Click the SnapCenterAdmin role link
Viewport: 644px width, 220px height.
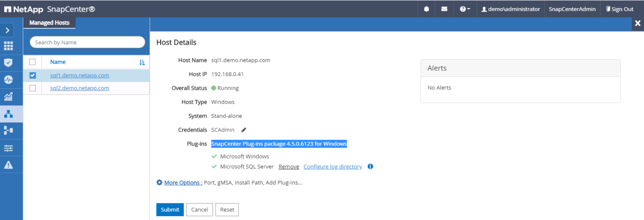[572, 9]
